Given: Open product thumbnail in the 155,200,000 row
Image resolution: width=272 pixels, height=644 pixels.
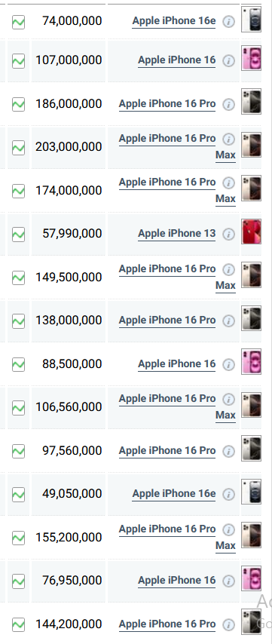Looking at the screenshot, I should tap(251, 535).
